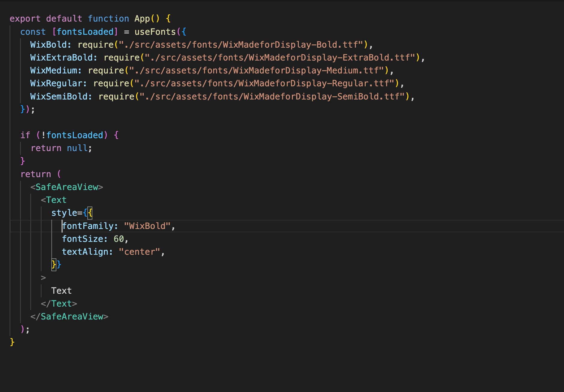Click the plain 'Text' content inside the element

(x=61, y=291)
